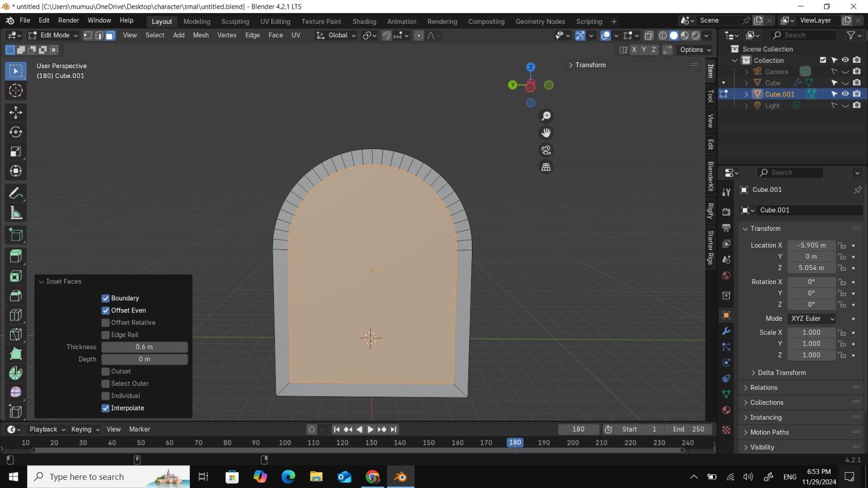Toggle camera view icon
This screenshot has width=868, height=488.
click(x=546, y=150)
